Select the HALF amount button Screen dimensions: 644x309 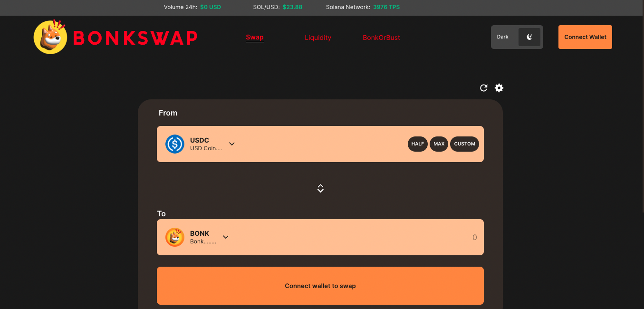click(418, 144)
